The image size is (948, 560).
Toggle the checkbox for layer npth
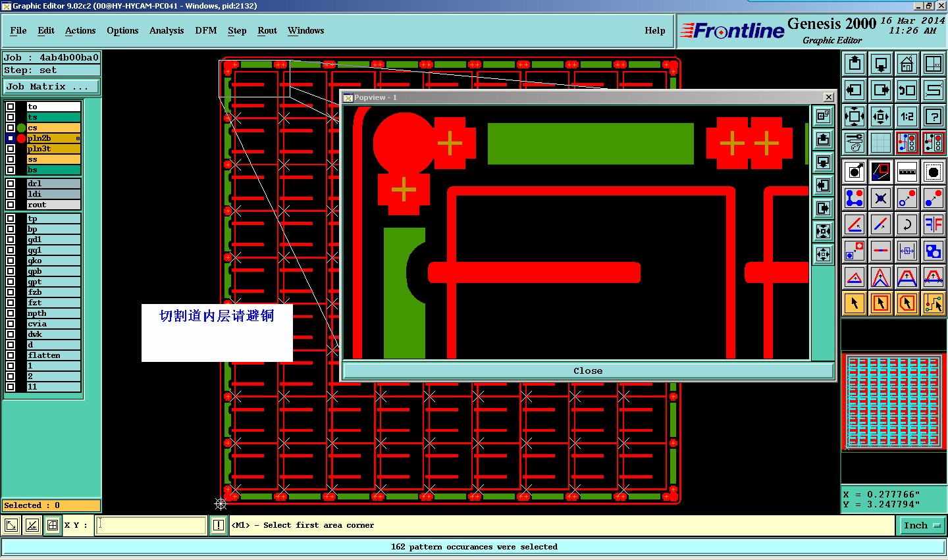click(11, 313)
